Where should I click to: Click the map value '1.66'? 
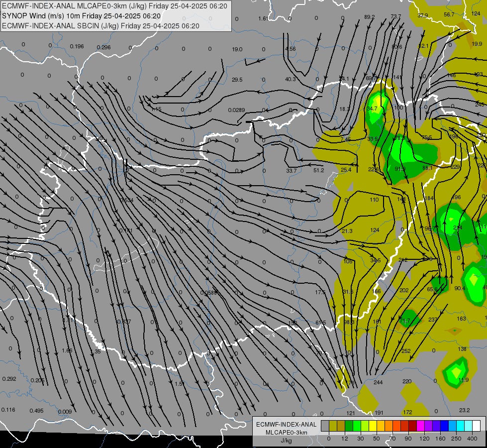coord(67,350)
